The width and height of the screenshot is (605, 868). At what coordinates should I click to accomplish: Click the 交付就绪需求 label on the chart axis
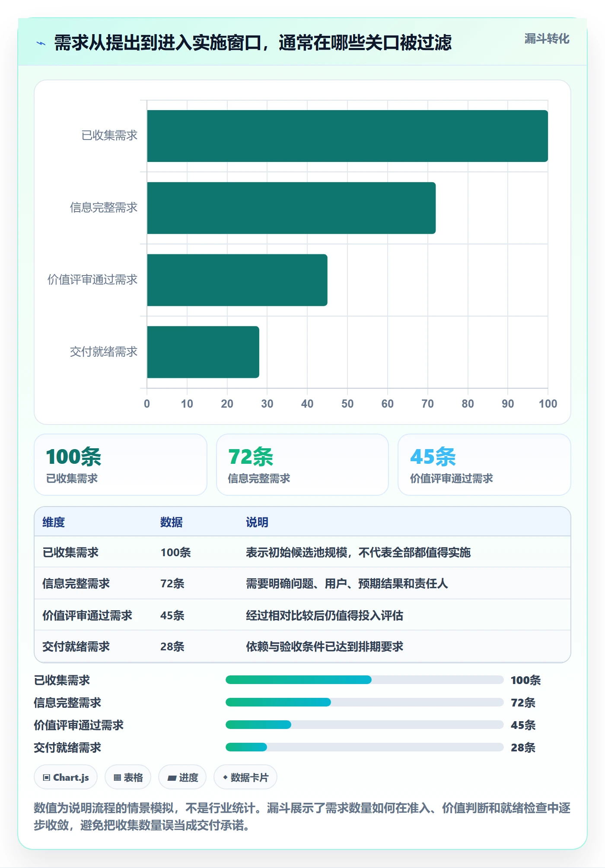[104, 352]
